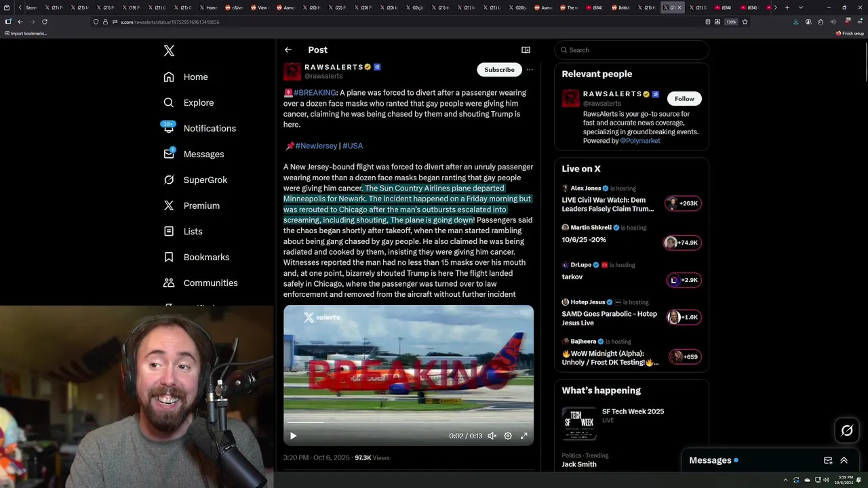
Task: Open the #NewJersey hashtag
Action: click(316, 146)
